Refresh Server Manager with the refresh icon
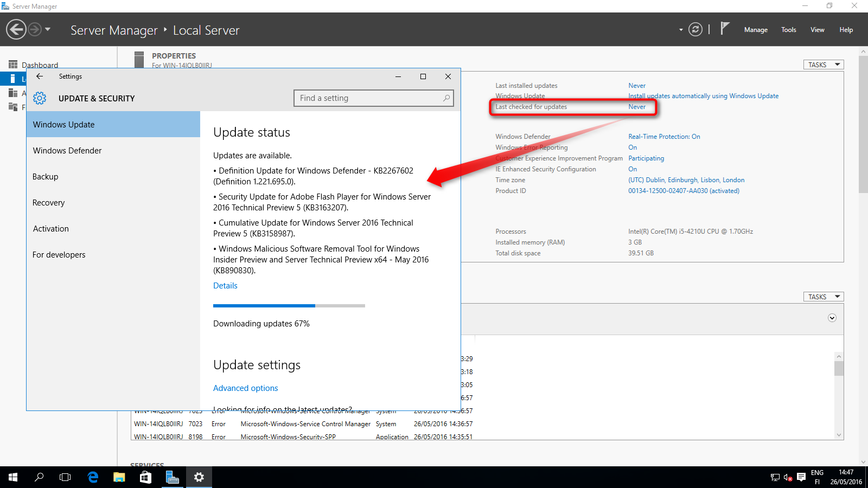 tap(695, 29)
